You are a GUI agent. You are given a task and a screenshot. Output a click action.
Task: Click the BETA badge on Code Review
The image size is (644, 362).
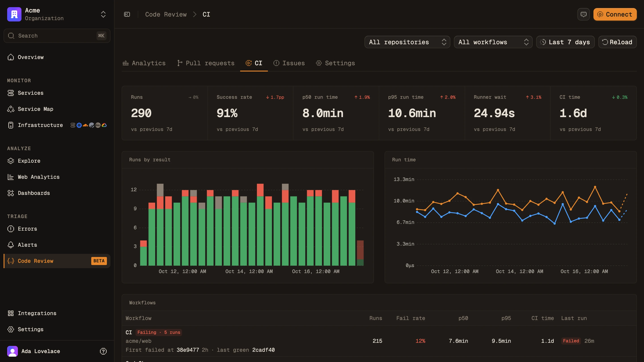pyautogui.click(x=99, y=261)
